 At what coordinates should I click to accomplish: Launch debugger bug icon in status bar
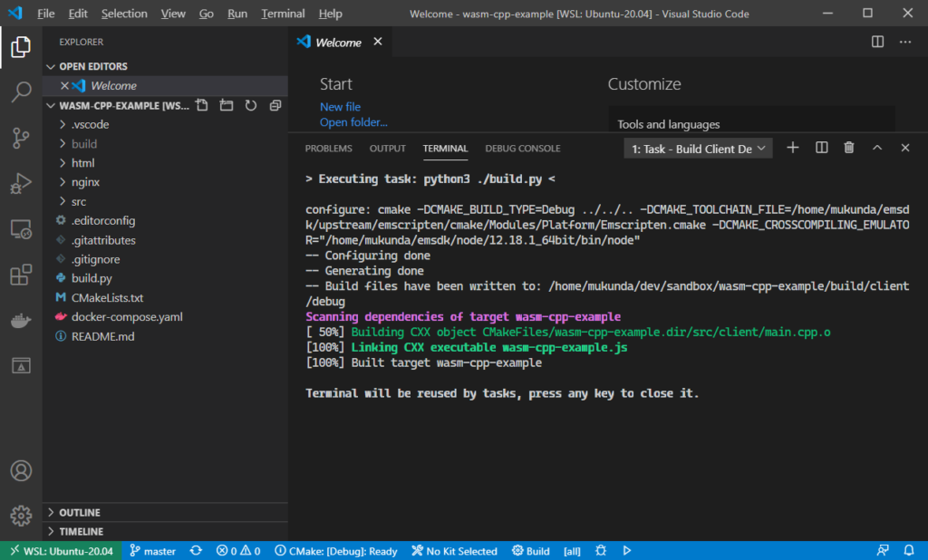(601, 551)
